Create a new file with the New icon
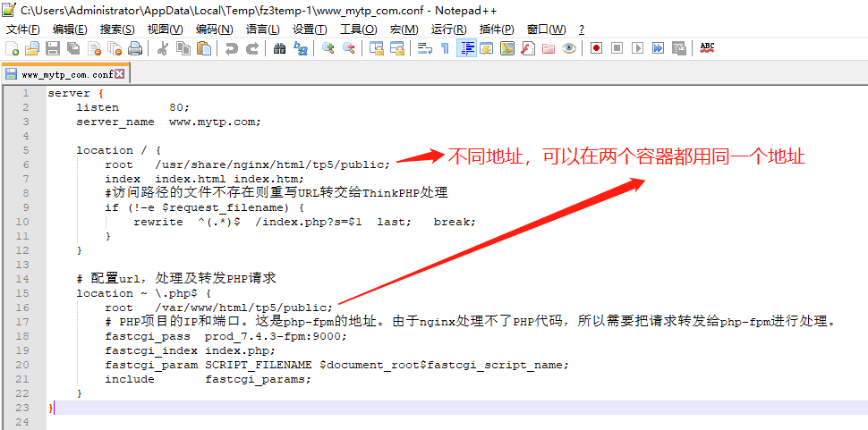The width and height of the screenshot is (868, 430). [13, 48]
